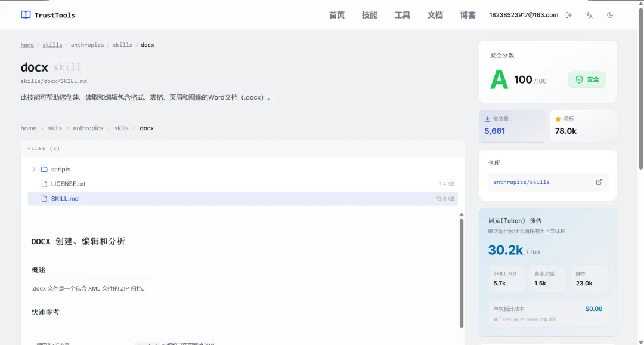Click the 安全 safety badge
The height and width of the screenshot is (345, 644).
(587, 79)
